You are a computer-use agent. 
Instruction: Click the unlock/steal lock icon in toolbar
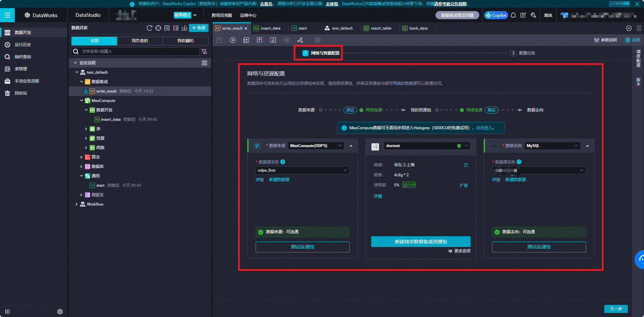coord(273,40)
